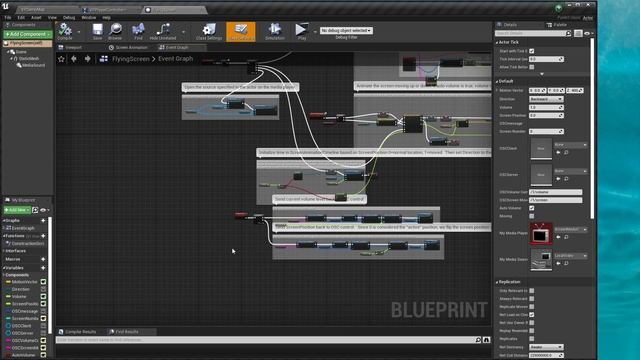
Task: Open the OSCClient asset dropdown showing None
Action: tap(571, 145)
